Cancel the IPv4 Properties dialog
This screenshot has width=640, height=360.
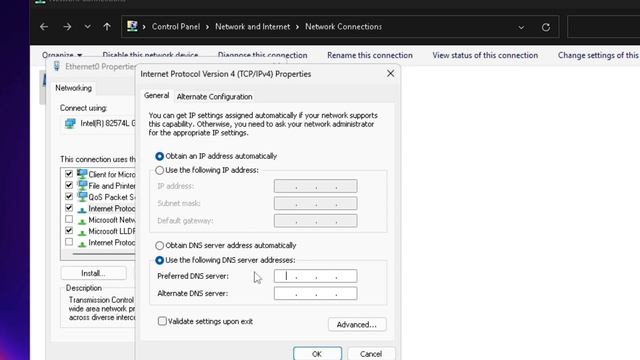click(371, 353)
